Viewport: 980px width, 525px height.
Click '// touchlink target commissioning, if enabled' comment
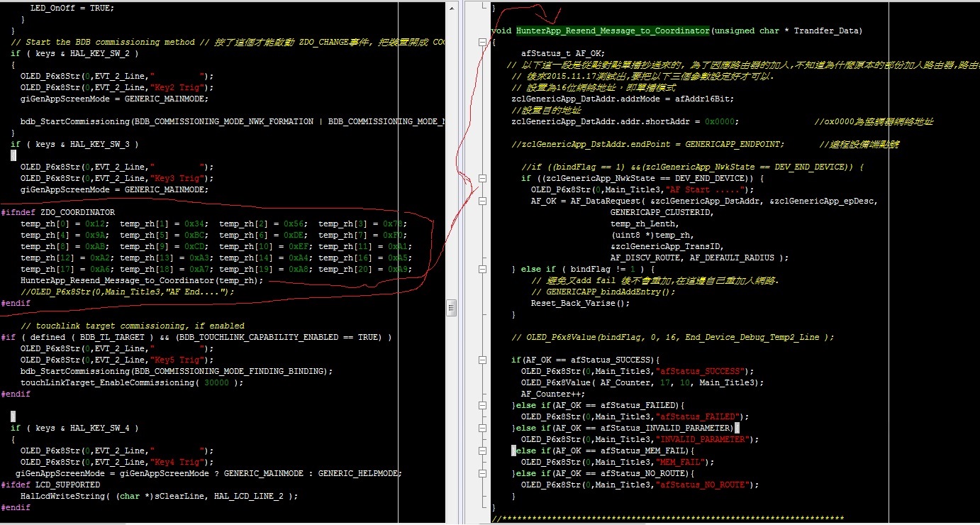tap(132, 326)
